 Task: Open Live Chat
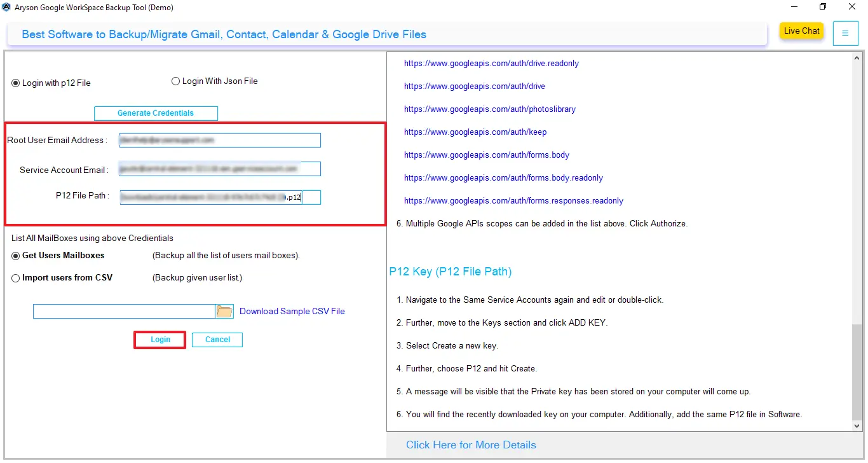pos(801,30)
